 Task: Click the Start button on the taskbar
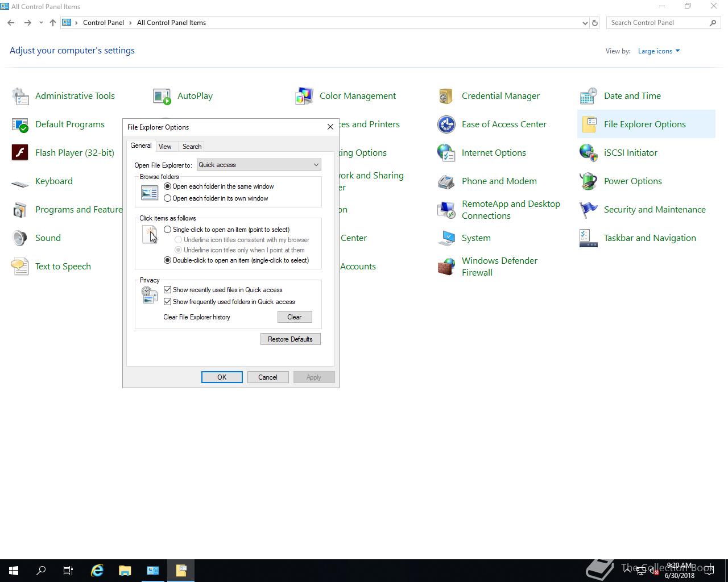pos(14,571)
